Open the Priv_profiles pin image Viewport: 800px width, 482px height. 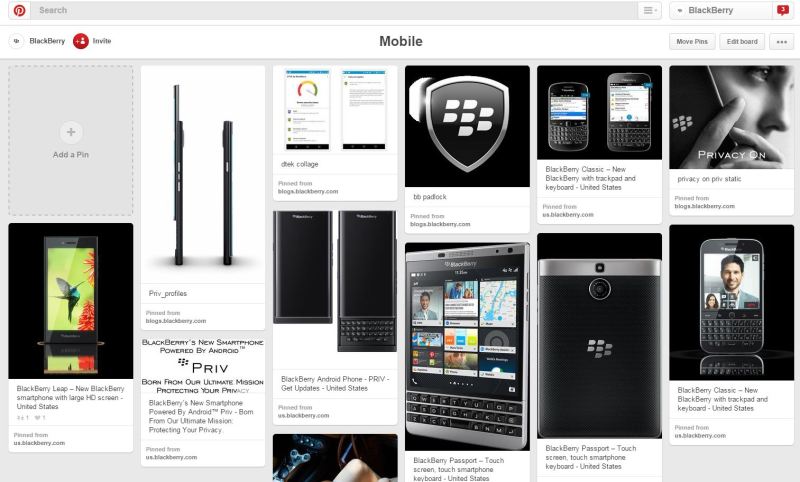click(203, 174)
